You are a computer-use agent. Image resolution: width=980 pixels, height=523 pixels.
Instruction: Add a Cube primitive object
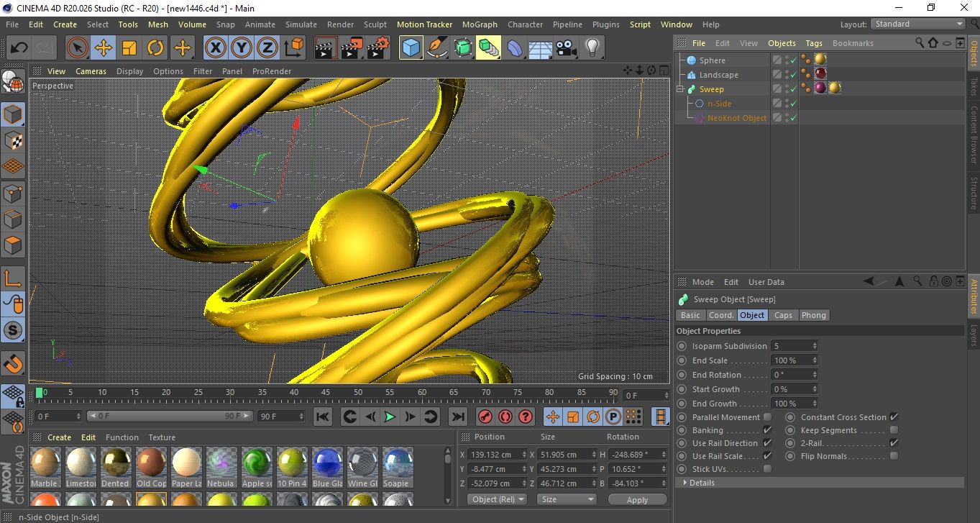coord(411,48)
